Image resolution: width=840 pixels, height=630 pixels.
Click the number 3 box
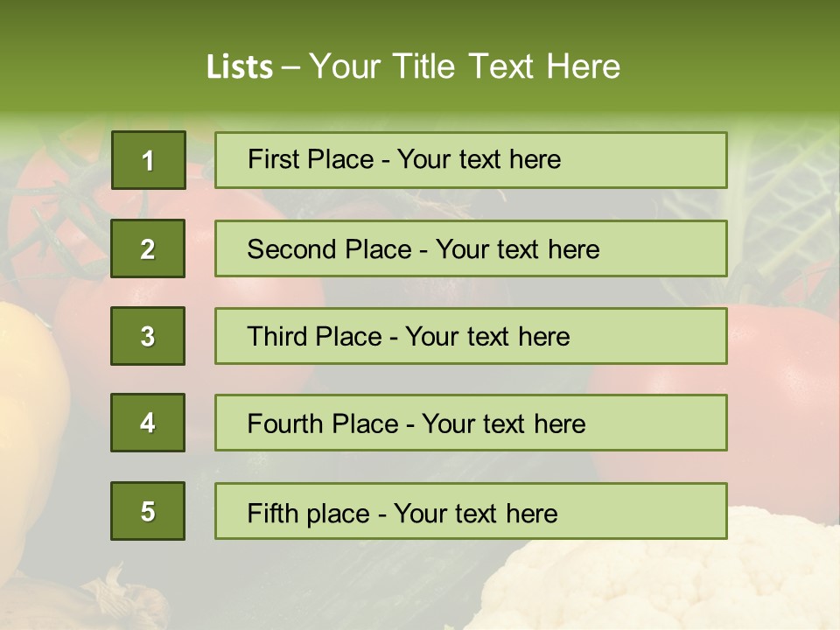(148, 336)
